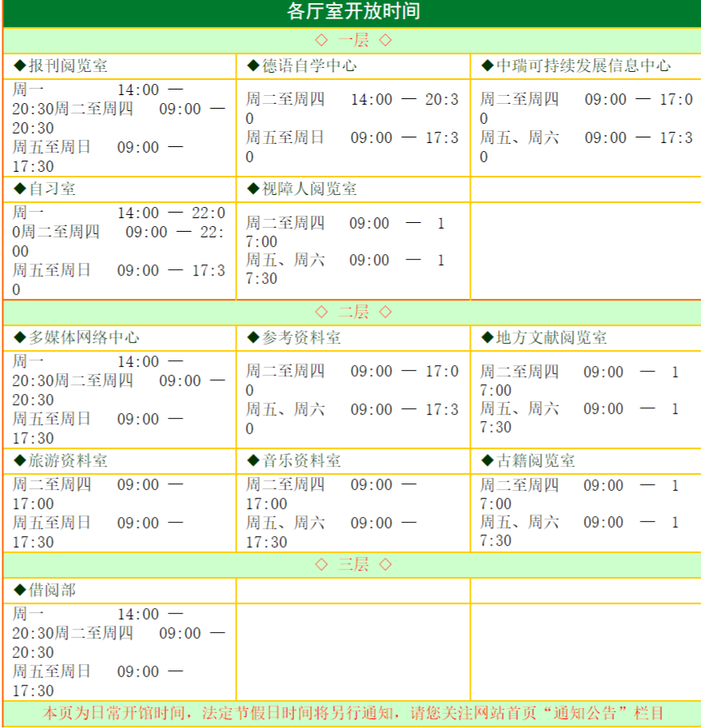Viewport: 701px width, 728px height.
Task: Select the 地方文献阅览室 heading
Action: point(552,338)
